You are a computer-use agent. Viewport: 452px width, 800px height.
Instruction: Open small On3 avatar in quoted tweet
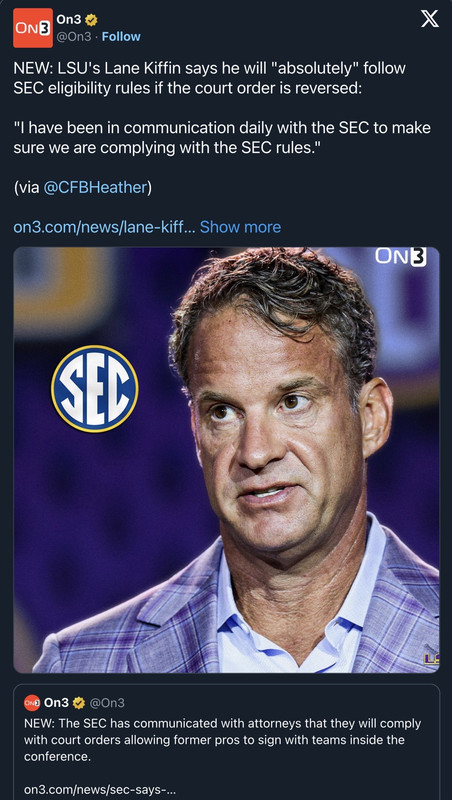click(x=32, y=703)
